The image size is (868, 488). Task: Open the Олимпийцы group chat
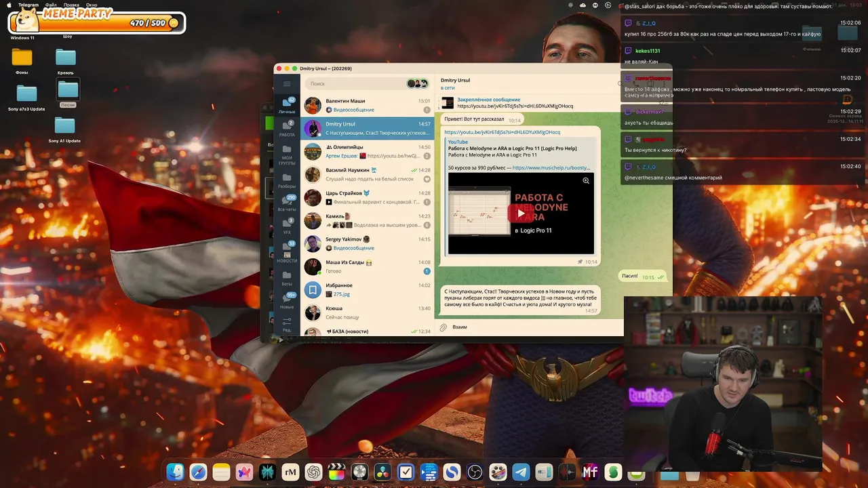point(368,151)
